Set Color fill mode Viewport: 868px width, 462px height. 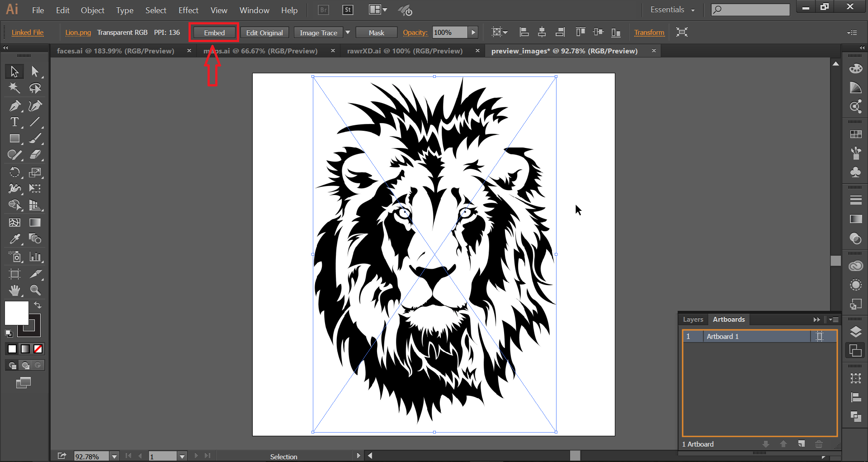tap(12, 349)
